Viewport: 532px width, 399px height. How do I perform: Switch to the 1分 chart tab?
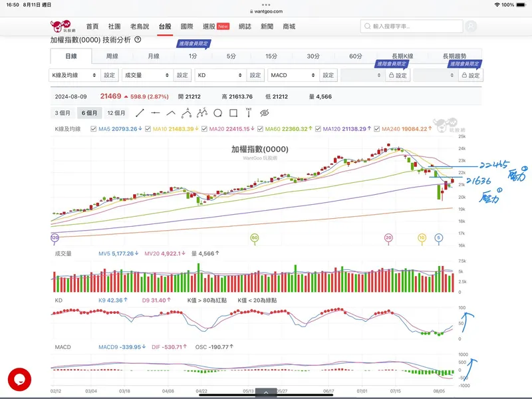click(193, 56)
